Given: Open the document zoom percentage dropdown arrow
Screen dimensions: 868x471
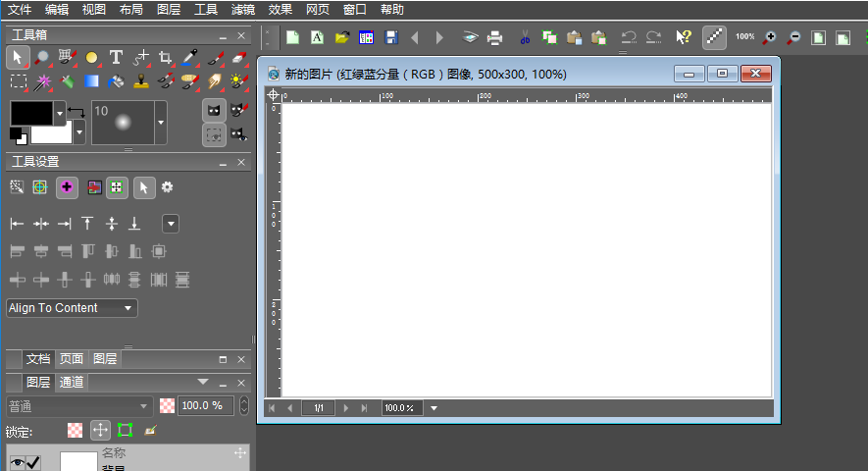Looking at the screenshot, I should click(x=434, y=408).
